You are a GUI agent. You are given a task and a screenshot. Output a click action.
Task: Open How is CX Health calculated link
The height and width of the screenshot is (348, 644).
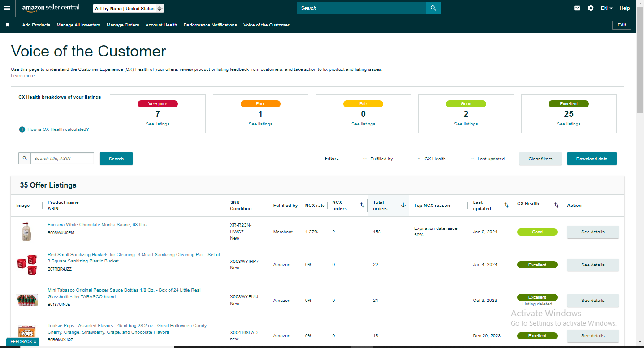[x=58, y=129]
